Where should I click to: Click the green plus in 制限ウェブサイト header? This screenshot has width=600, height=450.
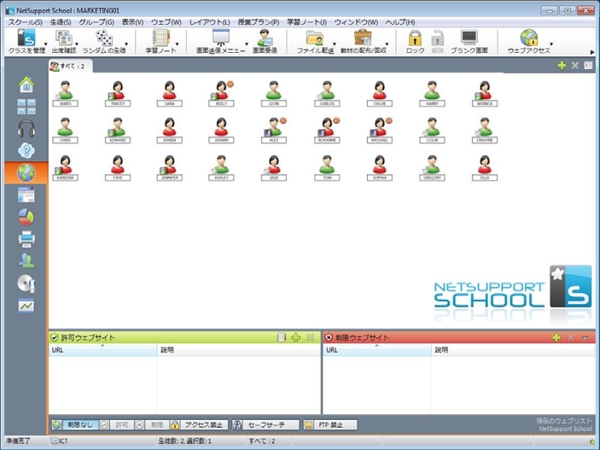(x=557, y=338)
